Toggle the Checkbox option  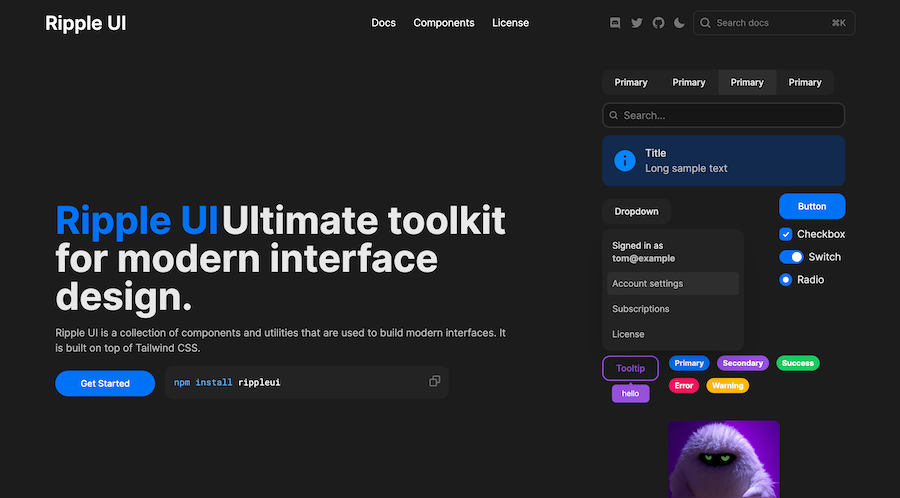click(785, 234)
